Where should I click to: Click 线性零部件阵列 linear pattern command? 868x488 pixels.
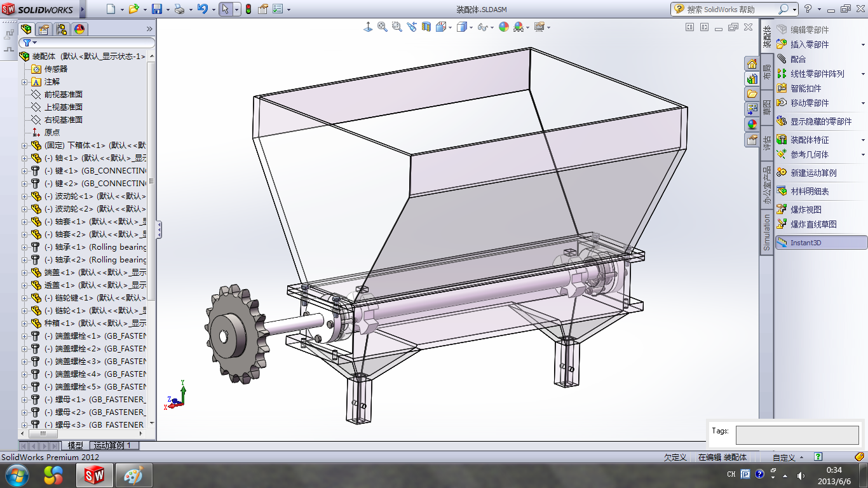817,74
